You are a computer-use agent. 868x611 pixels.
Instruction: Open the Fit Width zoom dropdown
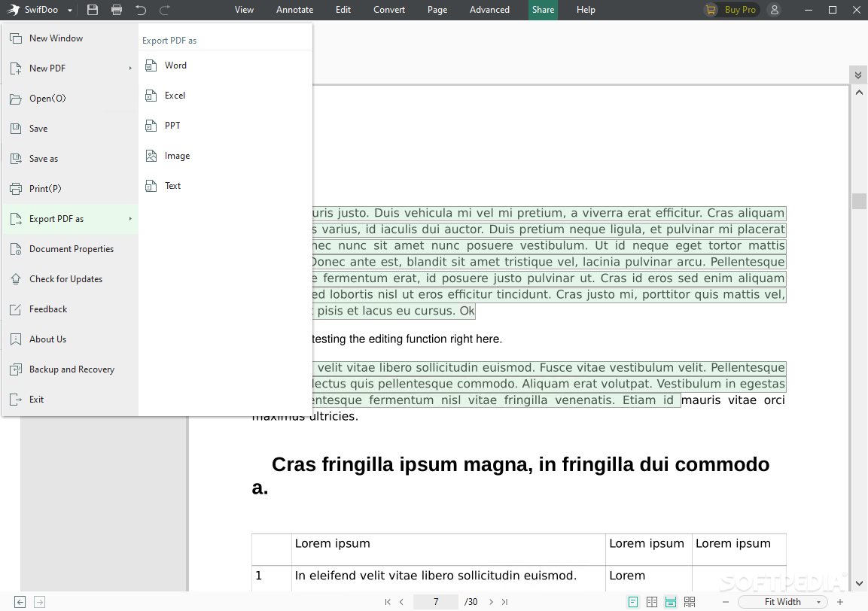(x=783, y=602)
